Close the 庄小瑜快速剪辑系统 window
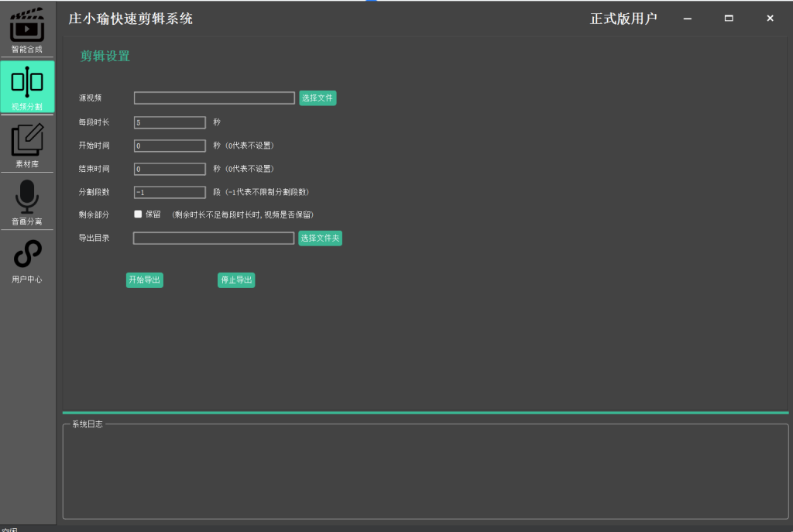 tap(770, 19)
